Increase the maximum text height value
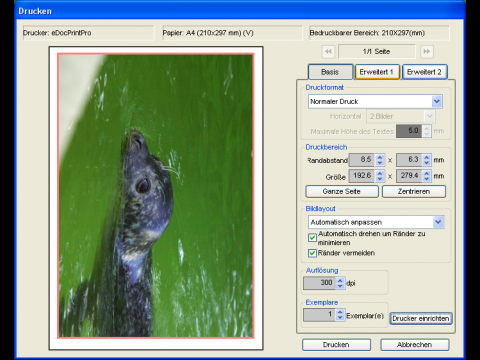This screenshot has width=480, height=360. 427,128
